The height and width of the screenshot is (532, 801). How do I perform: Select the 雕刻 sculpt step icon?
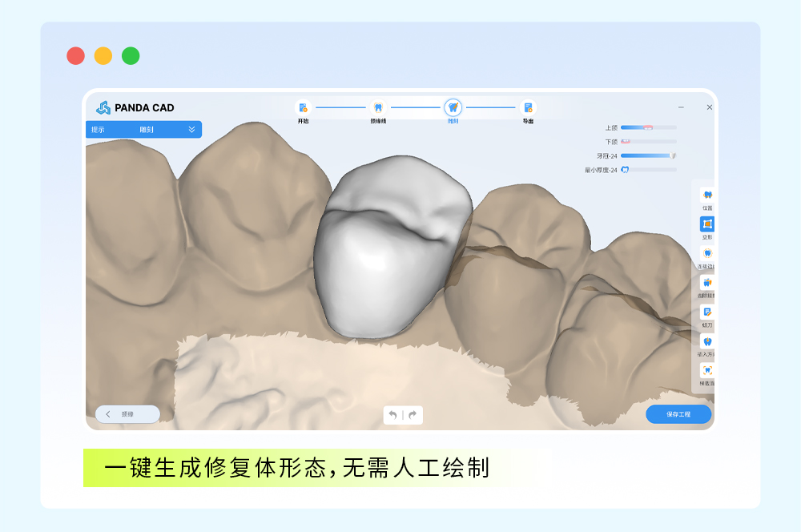pos(453,108)
